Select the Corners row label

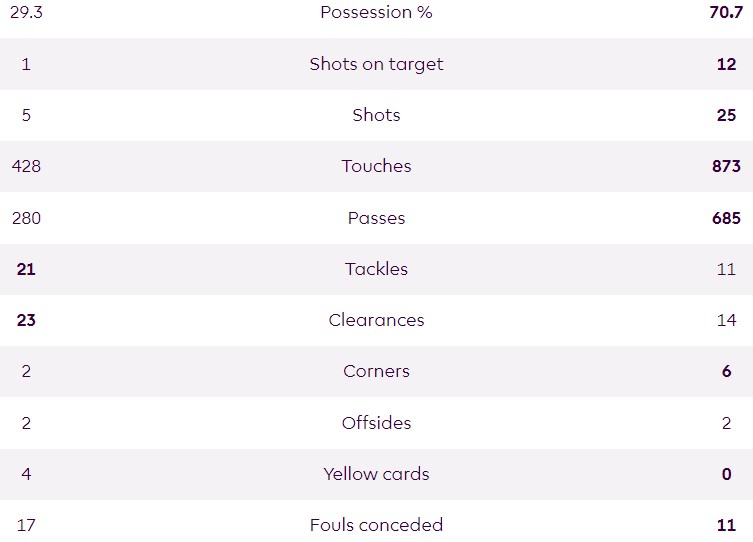point(376,371)
